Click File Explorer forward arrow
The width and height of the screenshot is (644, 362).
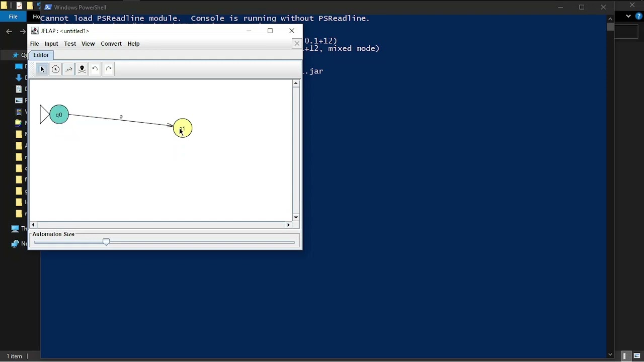click(x=23, y=32)
